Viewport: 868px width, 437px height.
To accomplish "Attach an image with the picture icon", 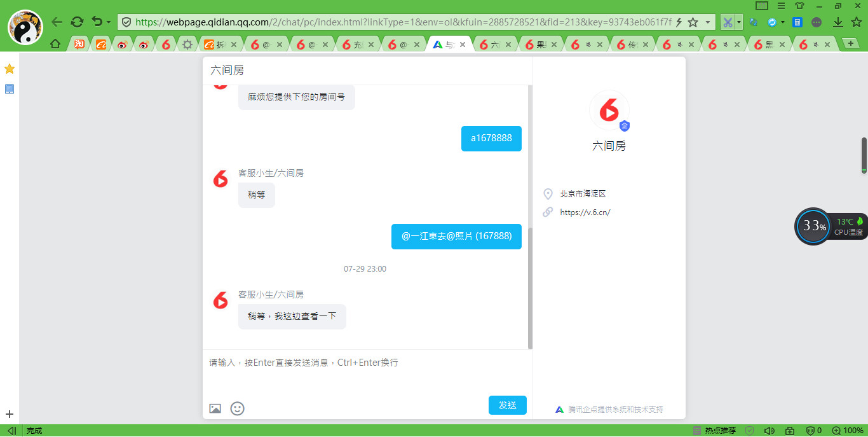I will coord(215,408).
